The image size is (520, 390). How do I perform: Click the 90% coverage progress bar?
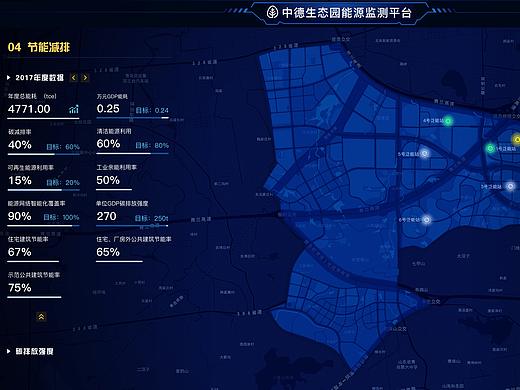44,226
